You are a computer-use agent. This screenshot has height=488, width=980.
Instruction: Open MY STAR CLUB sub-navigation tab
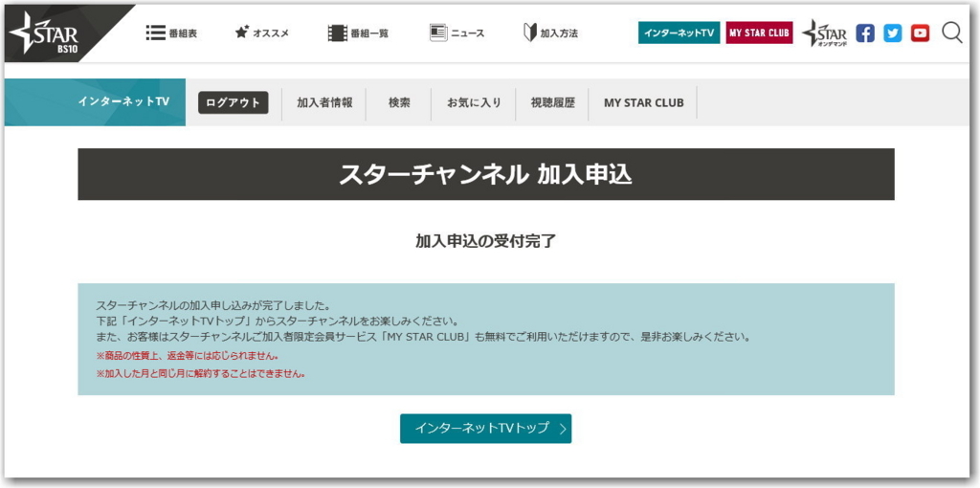point(644,103)
